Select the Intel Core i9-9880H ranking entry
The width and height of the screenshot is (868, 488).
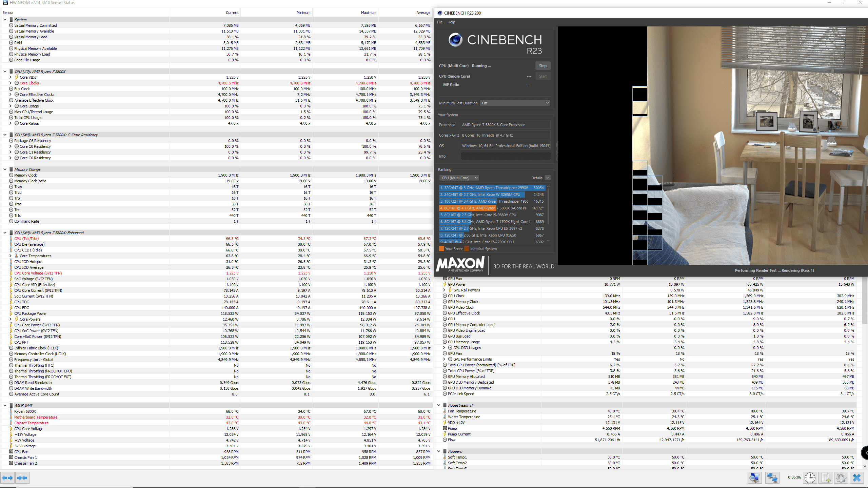tap(492, 215)
